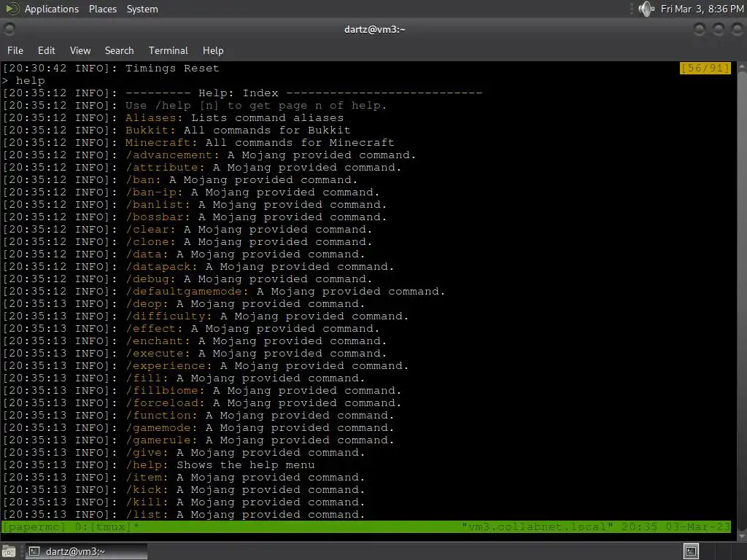Click the '/bossbar:' command line
747x560 pixels.
[x=195, y=217]
